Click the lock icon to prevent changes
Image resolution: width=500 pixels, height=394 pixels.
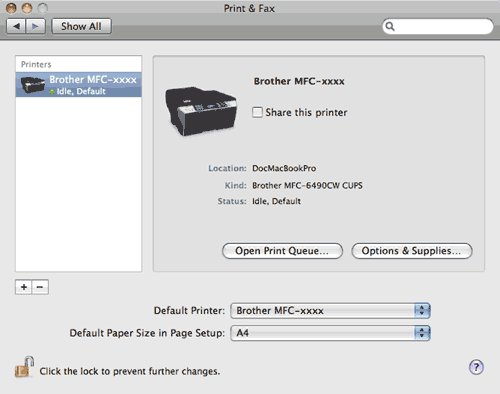[24, 367]
